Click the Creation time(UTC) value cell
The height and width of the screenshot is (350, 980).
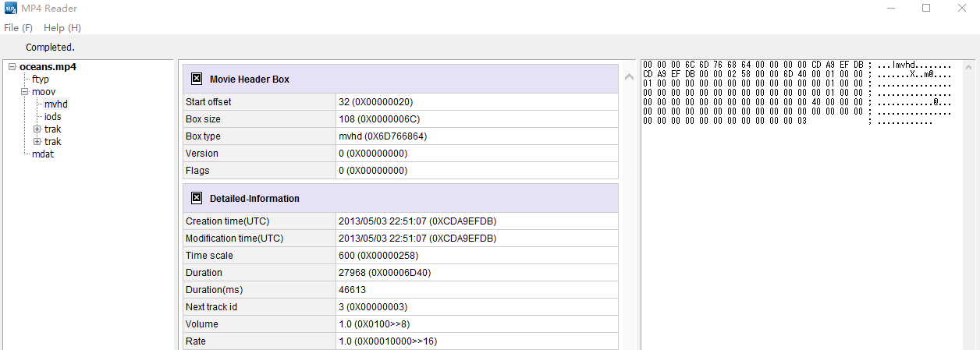tap(476, 221)
